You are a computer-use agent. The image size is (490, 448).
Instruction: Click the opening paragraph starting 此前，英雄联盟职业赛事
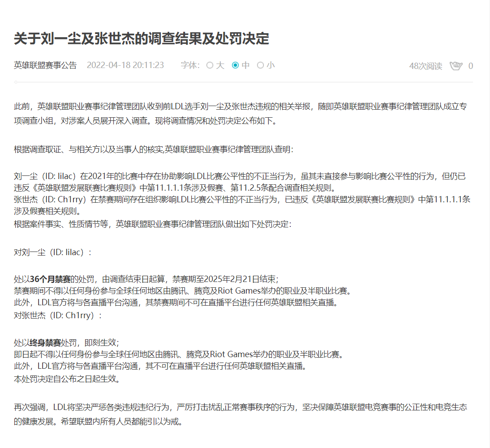241,114
